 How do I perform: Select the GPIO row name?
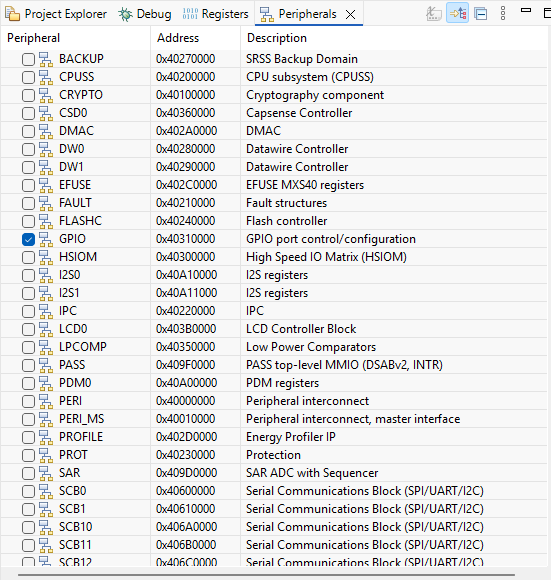tap(72, 239)
